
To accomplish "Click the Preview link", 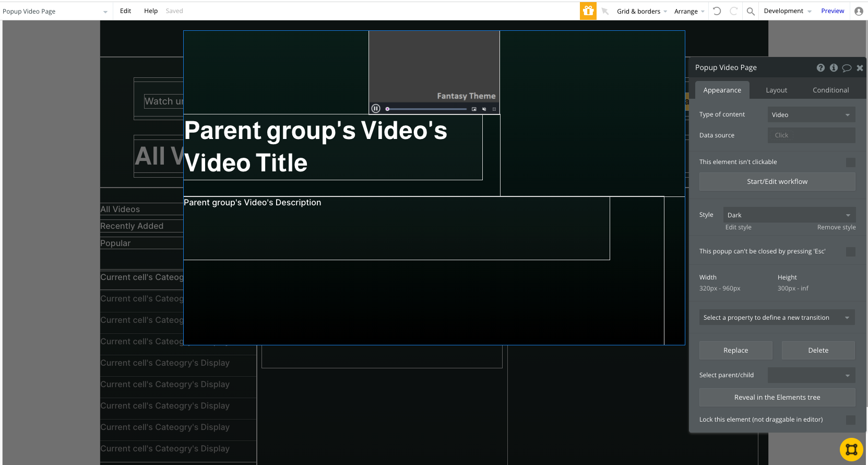I will pyautogui.click(x=833, y=11).
